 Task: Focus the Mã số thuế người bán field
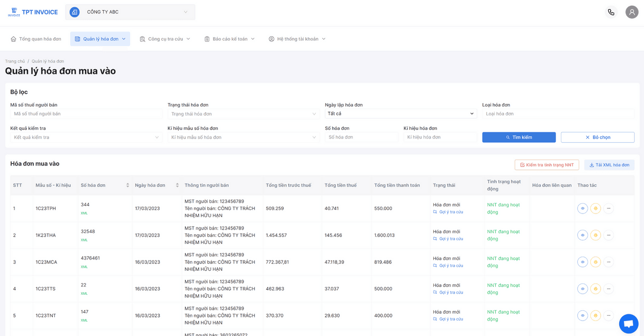pyautogui.click(x=86, y=114)
